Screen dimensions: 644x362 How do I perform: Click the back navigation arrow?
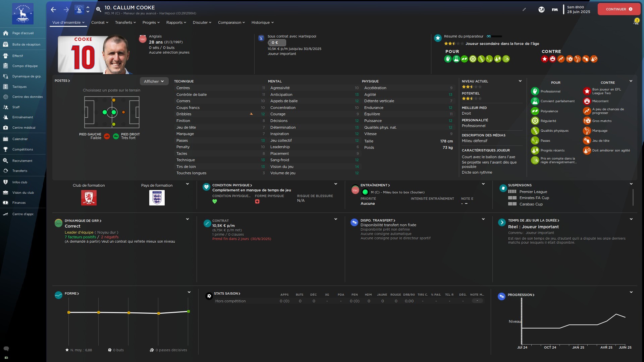(53, 9)
